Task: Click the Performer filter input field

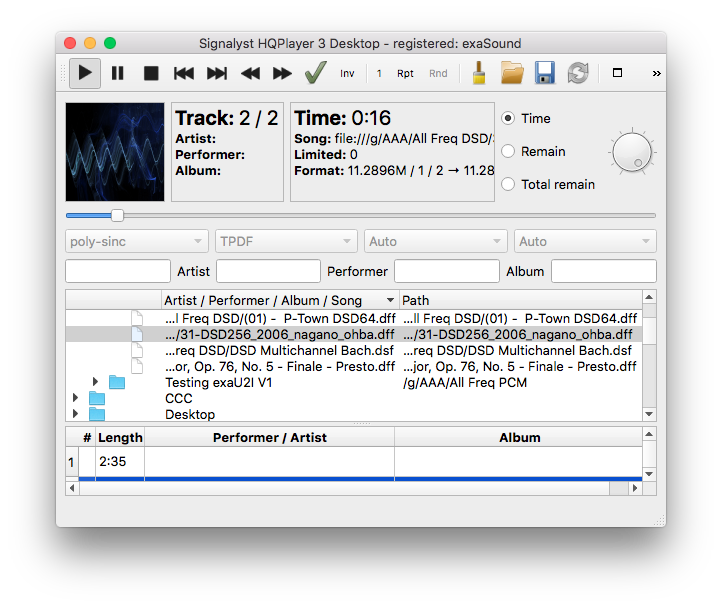Action: pos(447,271)
